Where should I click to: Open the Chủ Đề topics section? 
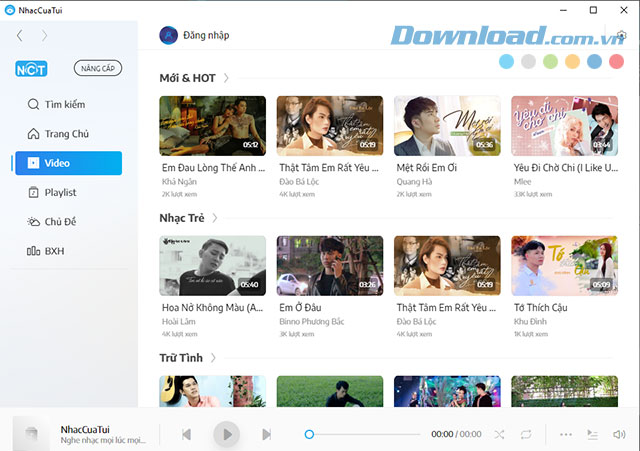click(x=61, y=221)
